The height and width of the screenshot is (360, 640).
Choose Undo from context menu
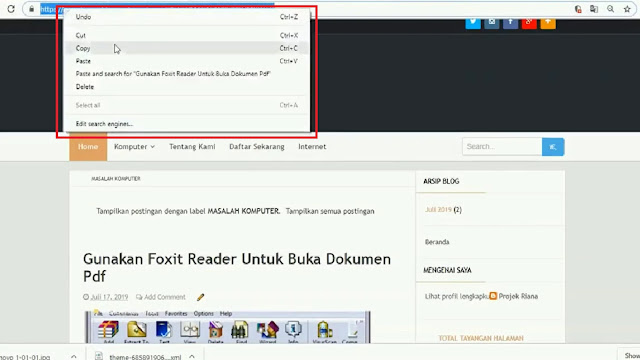click(187, 17)
